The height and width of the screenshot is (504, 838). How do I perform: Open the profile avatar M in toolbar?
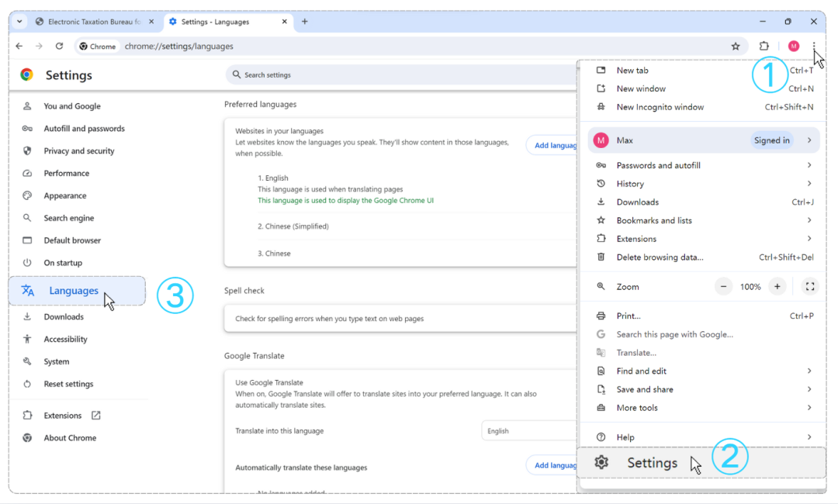click(x=794, y=47)
